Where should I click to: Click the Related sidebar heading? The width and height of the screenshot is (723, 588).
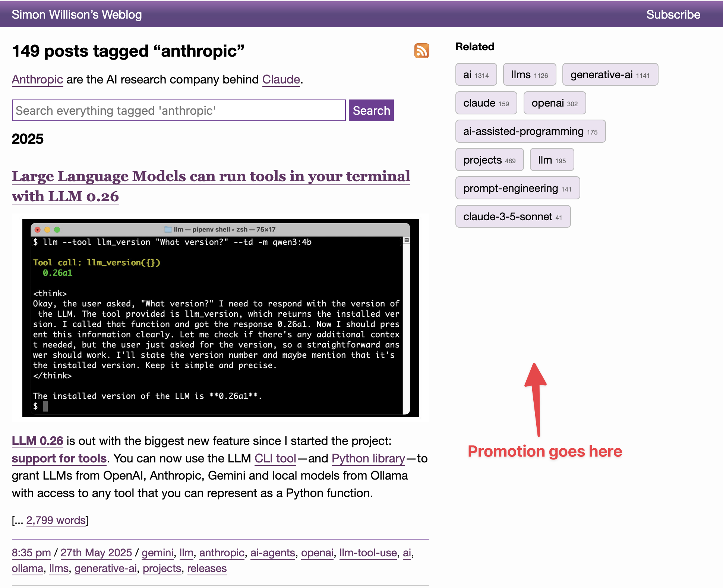tap(475, 47)
